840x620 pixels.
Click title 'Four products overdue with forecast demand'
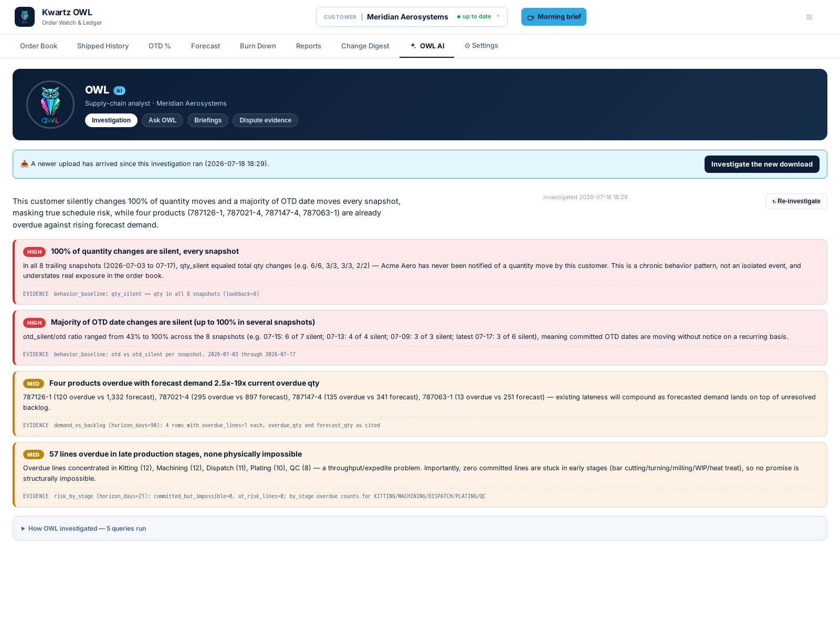[184, 383]
